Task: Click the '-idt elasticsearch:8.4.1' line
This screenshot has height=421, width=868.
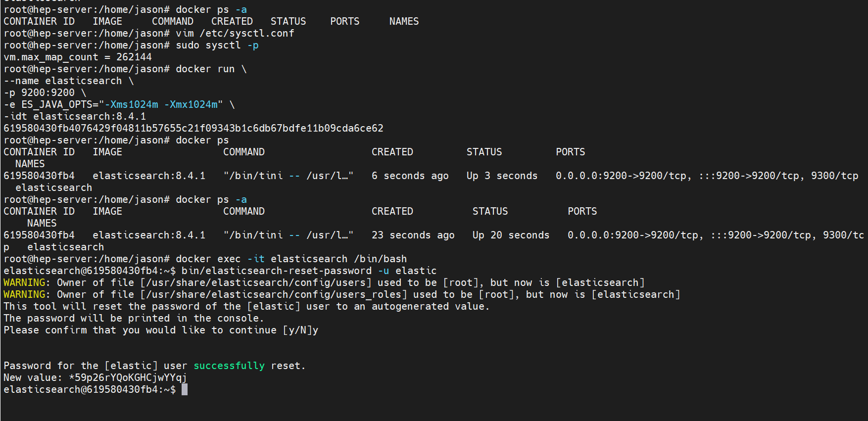Action: pos(75,116)
